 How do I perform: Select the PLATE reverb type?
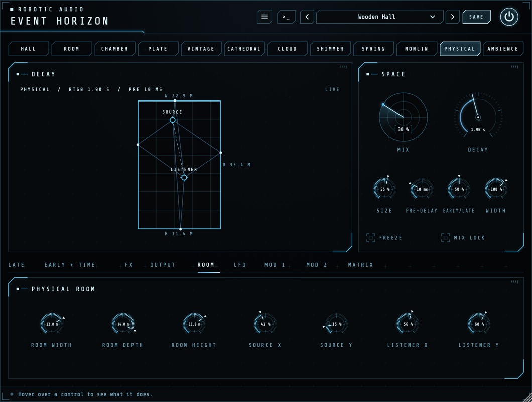pyautogui.click(x=158, y=49)
